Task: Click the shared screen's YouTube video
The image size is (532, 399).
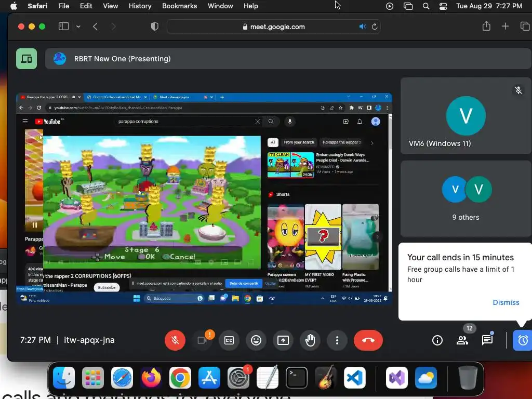Action: [152, 202]
